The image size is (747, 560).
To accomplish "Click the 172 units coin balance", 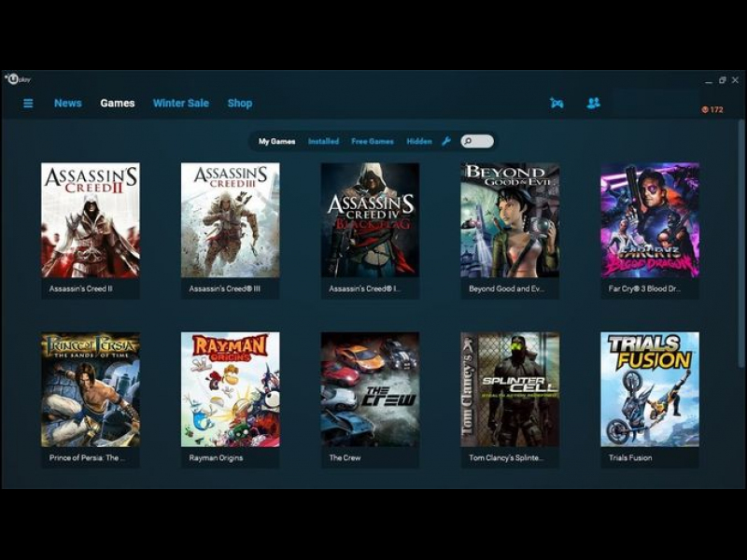I will 712,110.
